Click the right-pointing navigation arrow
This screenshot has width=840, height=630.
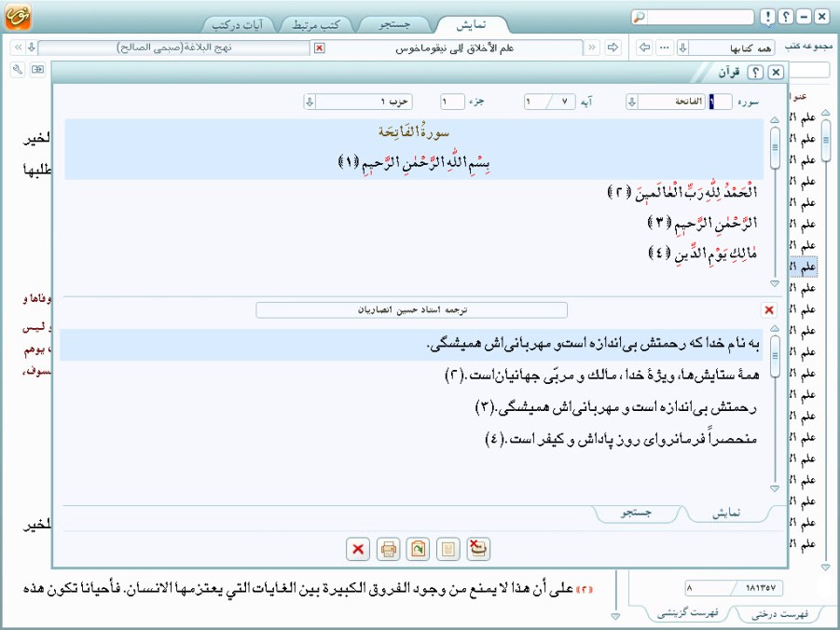click(x=613, y=48)
